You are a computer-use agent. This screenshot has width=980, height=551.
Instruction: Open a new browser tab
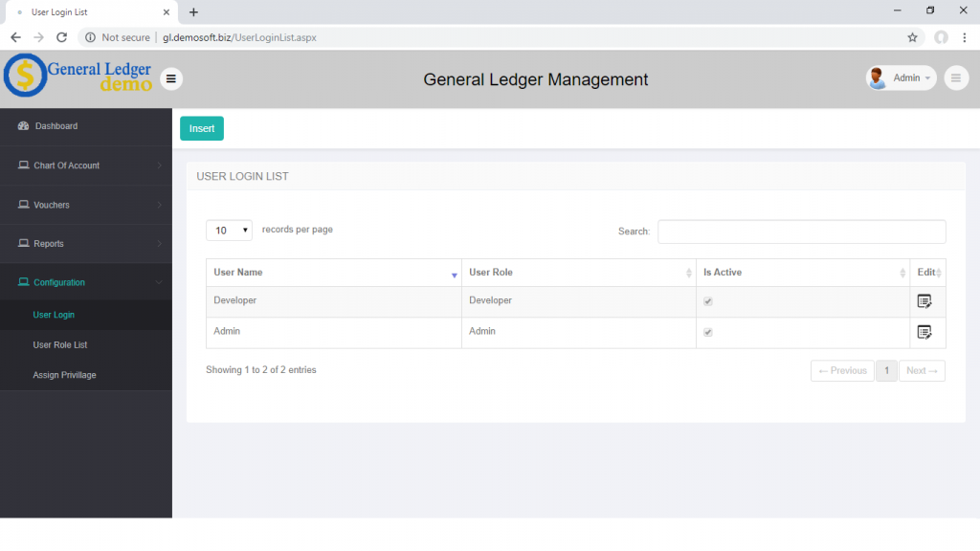click(193, 12)
